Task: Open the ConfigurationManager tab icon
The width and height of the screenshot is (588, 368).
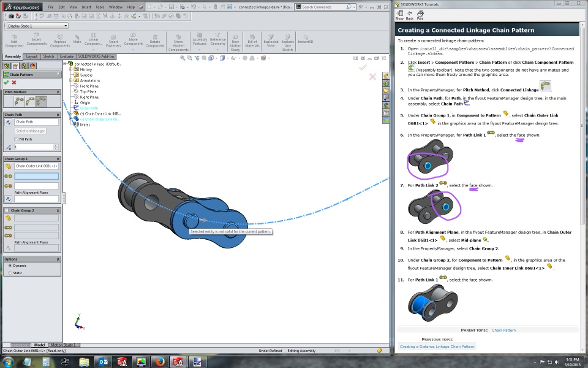Action: pos(24,66)
